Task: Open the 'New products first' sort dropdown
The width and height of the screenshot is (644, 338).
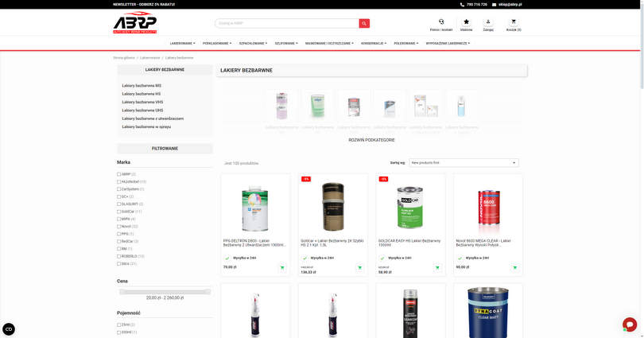Action: (x=464, y=162)
